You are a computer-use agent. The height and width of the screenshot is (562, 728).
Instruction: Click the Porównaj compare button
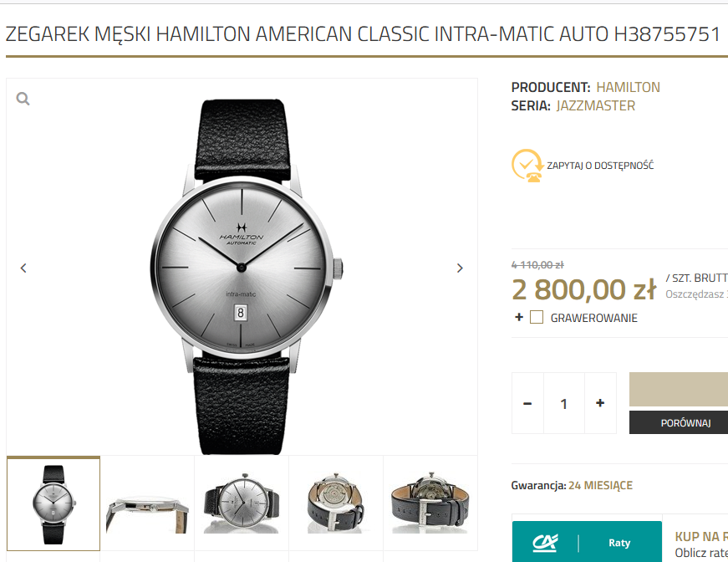pos(685,422)
